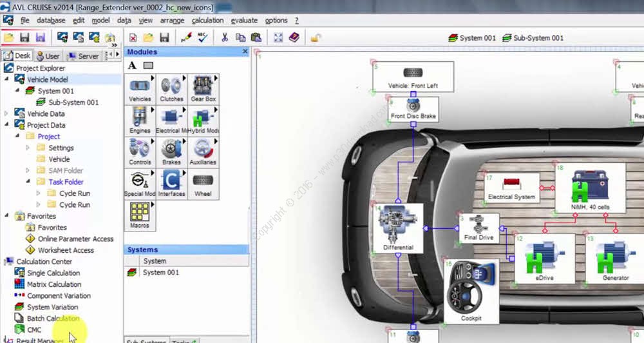This screenshot has height=343, width=644.
Task: Select the Vehicles module icon
Action: [x=140, y=89]
